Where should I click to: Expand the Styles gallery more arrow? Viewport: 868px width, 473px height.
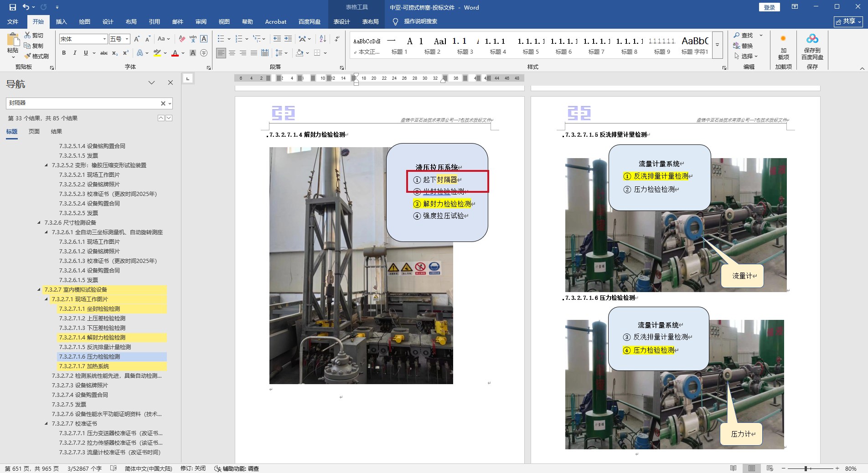(717, 45)
